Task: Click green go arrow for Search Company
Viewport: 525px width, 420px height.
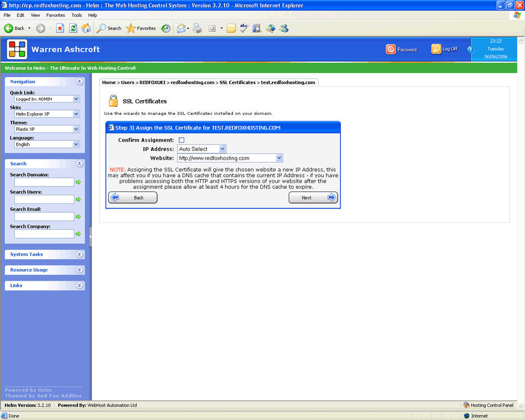Action: click(x=78, y=234)
